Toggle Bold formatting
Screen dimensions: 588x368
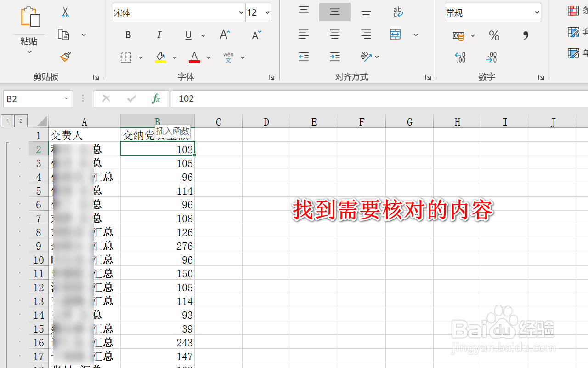128,34
